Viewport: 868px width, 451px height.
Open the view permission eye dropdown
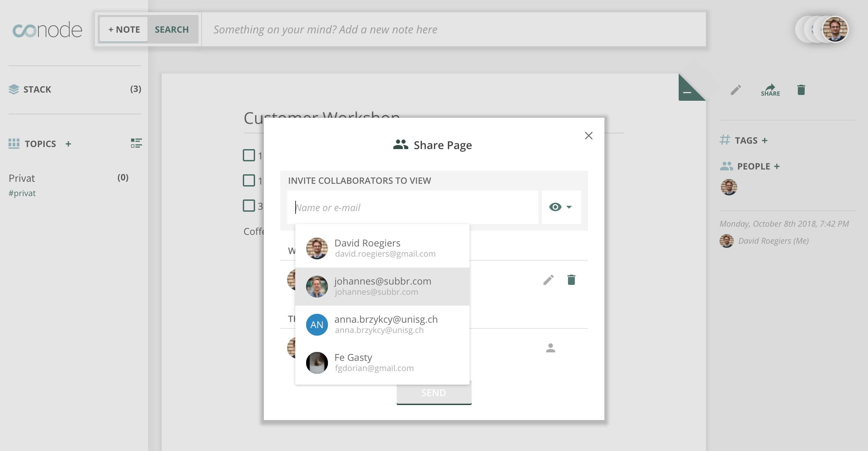(x=561, y=207)
